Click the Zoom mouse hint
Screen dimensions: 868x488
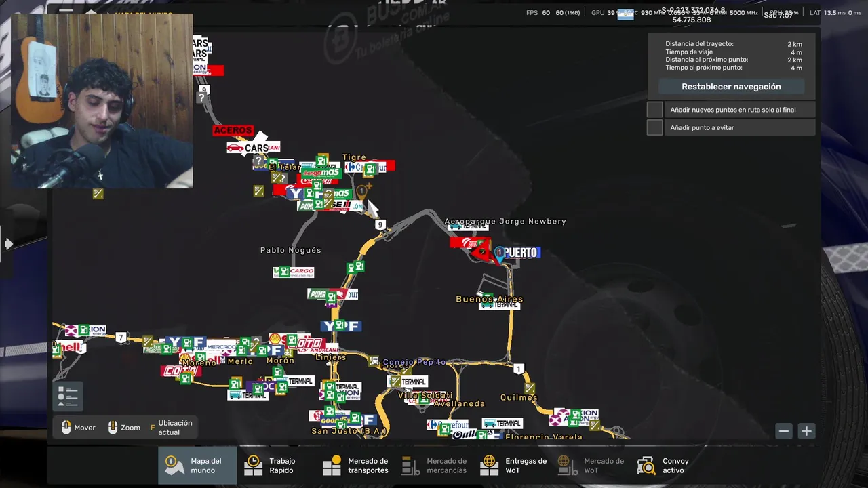pyautogui.click(x=124, y=428)
